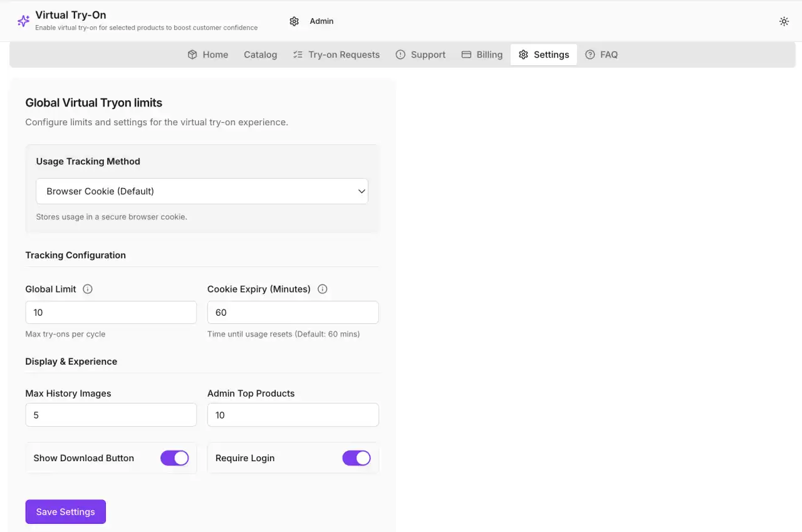The width and height of the screenshot is (802, 532).
Task: Toggle light/dark mode with the sun icon
Action: click(x=784, y=21)
